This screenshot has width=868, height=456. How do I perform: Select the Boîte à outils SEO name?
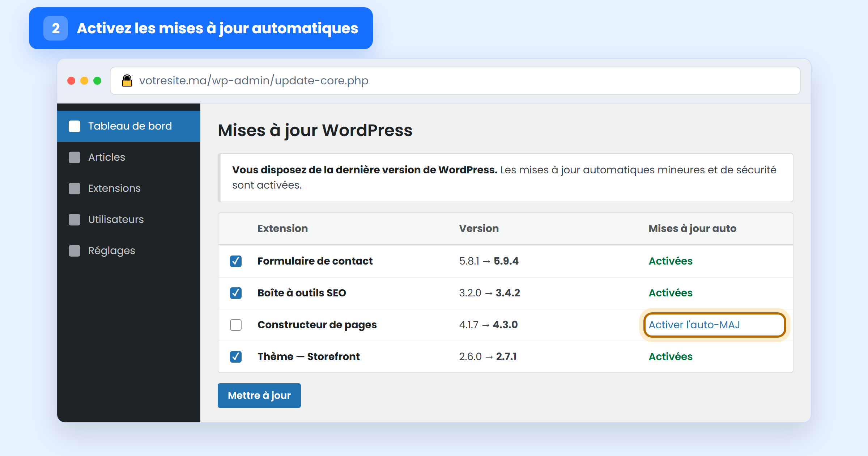[302, 293]
